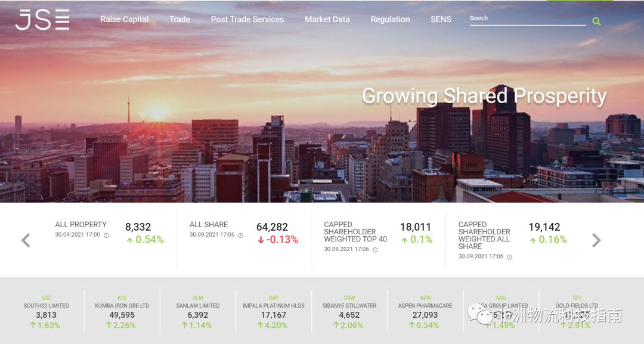This screenshot has width=644, height=344.
Task: Click the green search magnifier icon
Action: 596,21
